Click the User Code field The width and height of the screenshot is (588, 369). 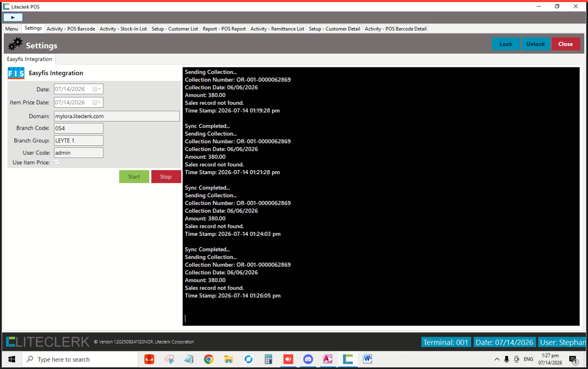pyautogui.click(x=79, y=152)
